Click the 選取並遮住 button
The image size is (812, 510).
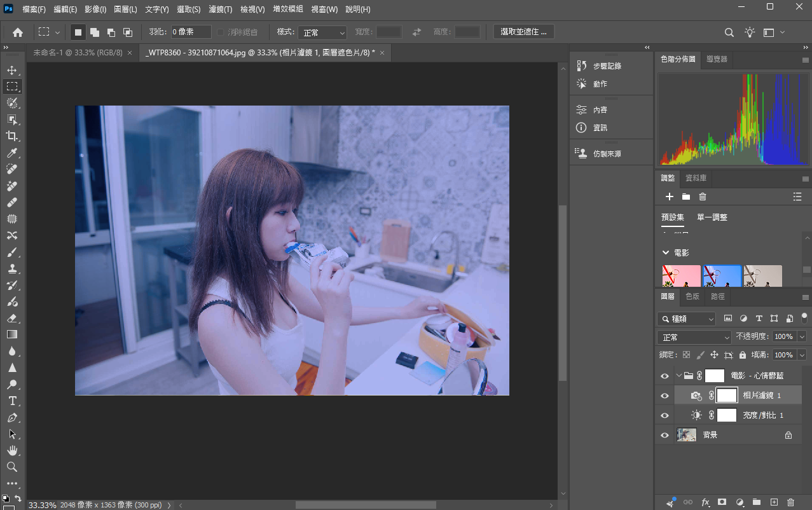[x=524, y=32]
